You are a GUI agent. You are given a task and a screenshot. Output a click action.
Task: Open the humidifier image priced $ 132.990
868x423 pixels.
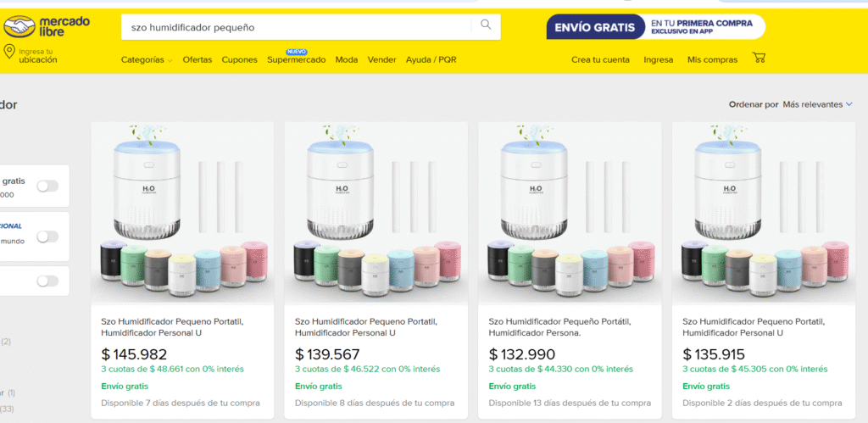[x=570, y=214]
